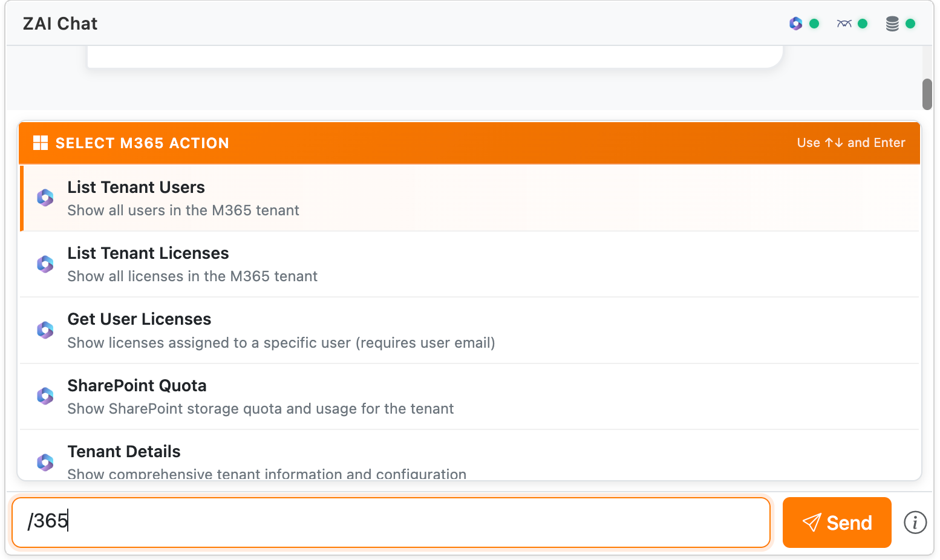Image resolution: width=940 pixels, height=560 pixels.
Task: Choose the List Tenant Licenses action
Action: click(x=469, y=264)
